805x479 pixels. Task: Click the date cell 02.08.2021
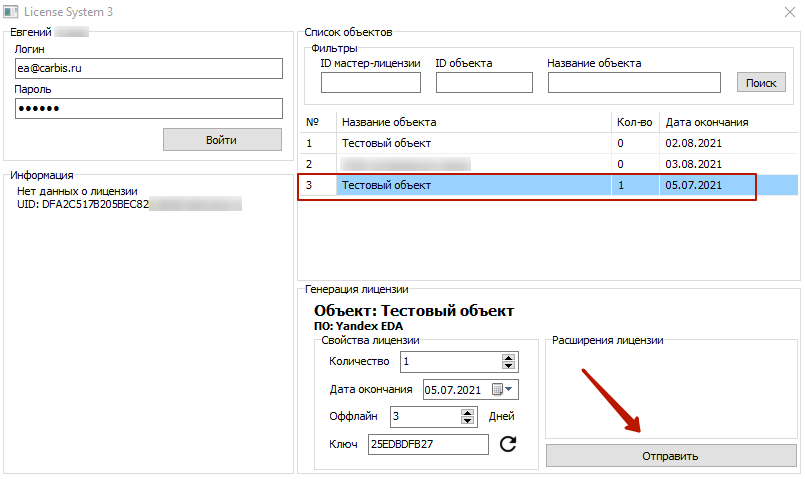(x=694, y=143)
